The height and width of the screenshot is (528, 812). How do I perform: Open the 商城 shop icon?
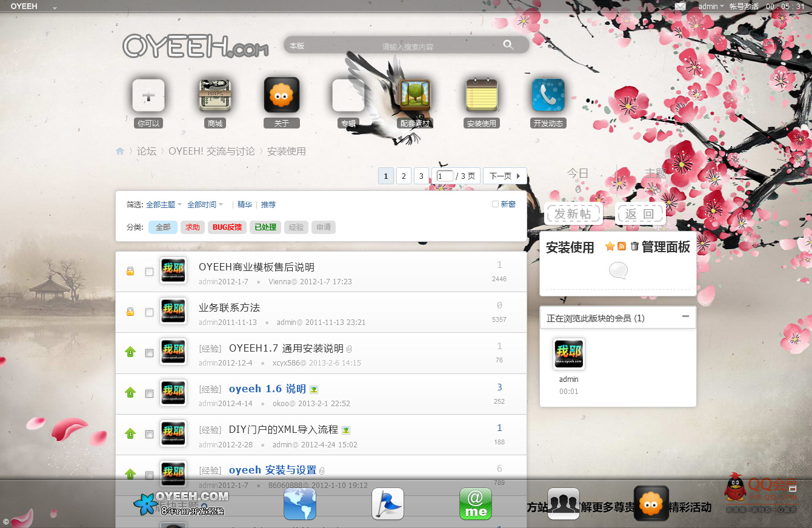(x=215, y=95)
